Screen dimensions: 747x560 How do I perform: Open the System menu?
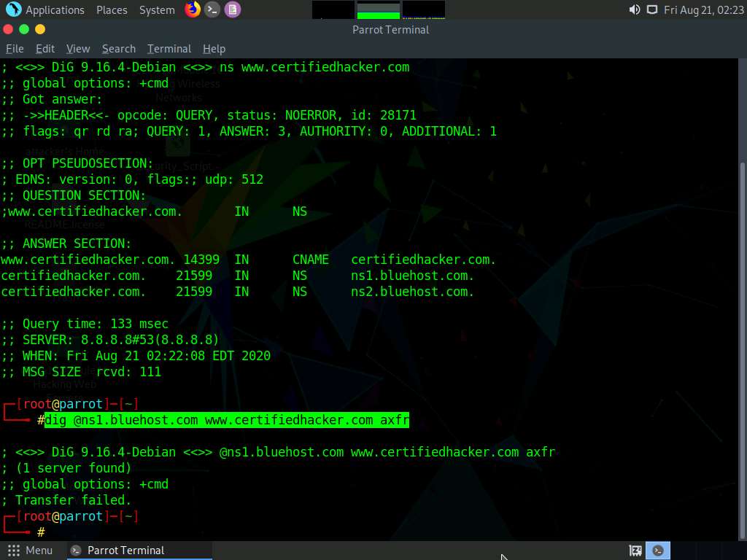click(157, 10)
